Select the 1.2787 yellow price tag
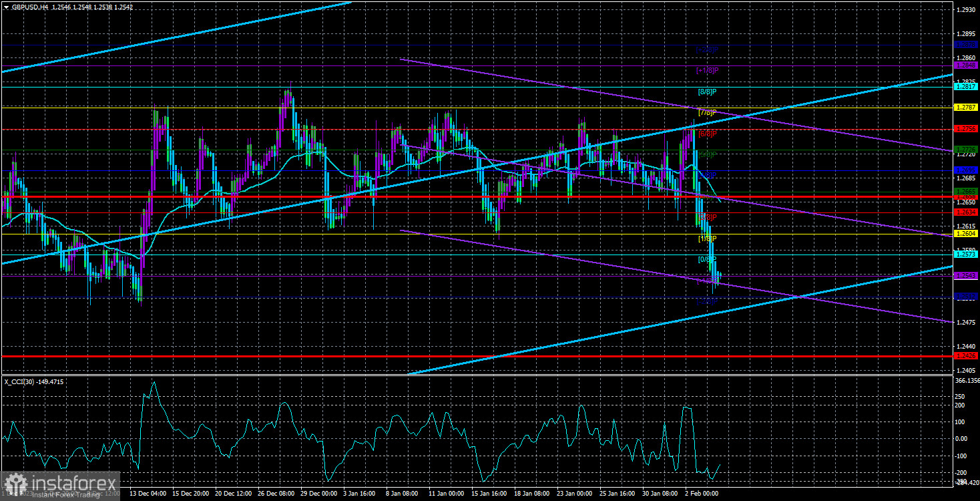 (966, 107)
